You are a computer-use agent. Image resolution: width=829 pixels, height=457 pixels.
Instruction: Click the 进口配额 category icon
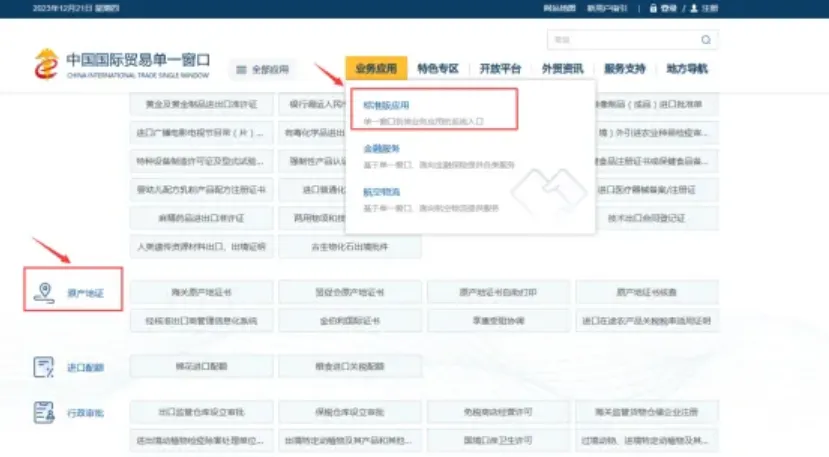pos(43,367)
